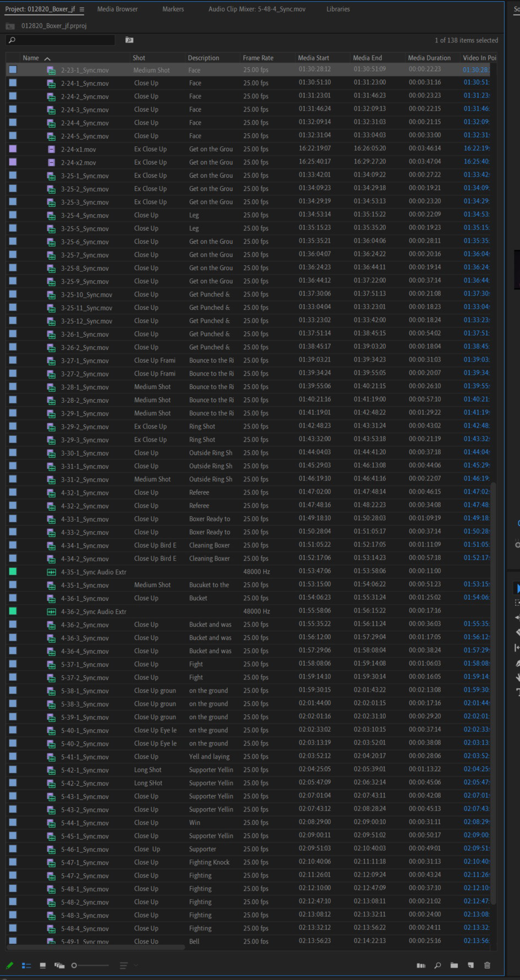Click Media Start 16:22:19:07 cell
Viewport: 520px width, 980px height.
point(315,149)
